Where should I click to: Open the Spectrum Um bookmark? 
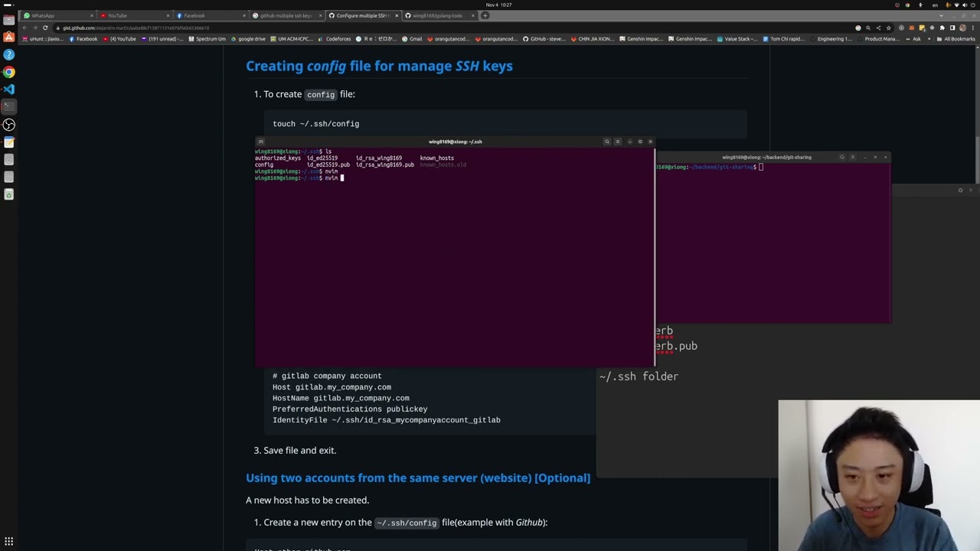(x=207, y=39)
